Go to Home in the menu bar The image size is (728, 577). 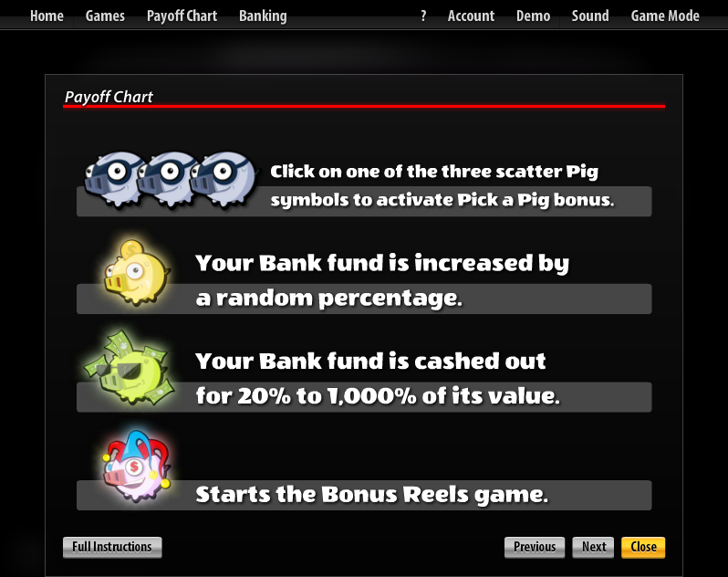(x=47, y=16)
